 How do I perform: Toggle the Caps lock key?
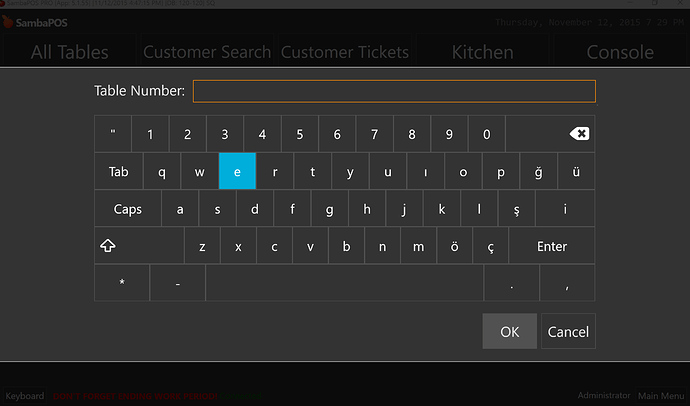[128, 209]
